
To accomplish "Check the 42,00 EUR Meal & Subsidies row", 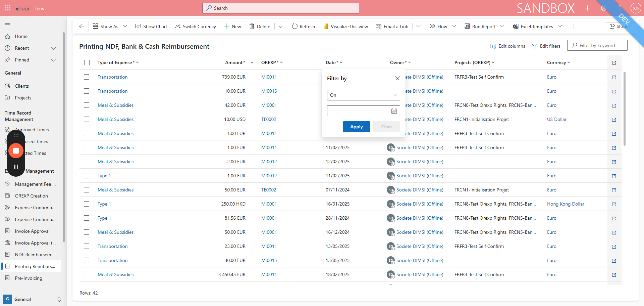I will pos(87,105).
